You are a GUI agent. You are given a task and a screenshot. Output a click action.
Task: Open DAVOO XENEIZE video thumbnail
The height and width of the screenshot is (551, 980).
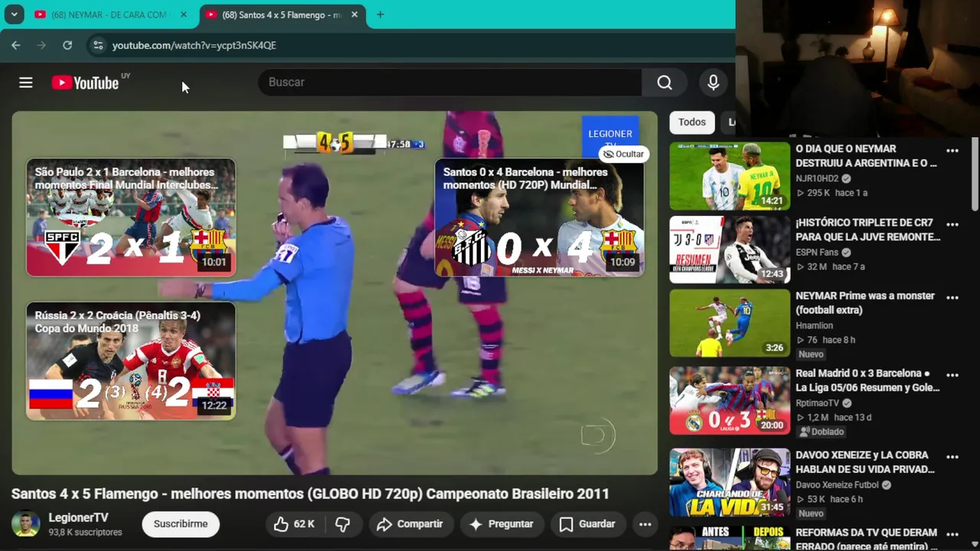(730, 482)
